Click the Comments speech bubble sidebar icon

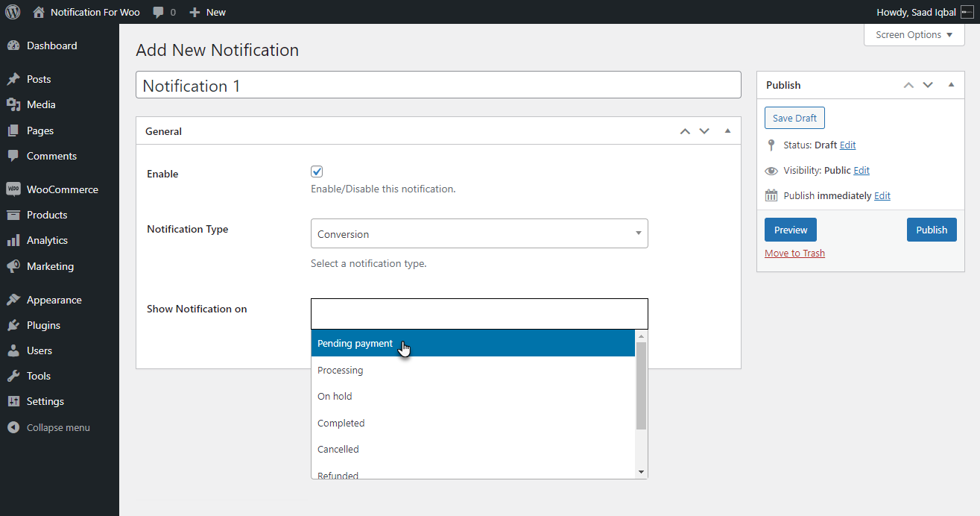pos(13,156)
